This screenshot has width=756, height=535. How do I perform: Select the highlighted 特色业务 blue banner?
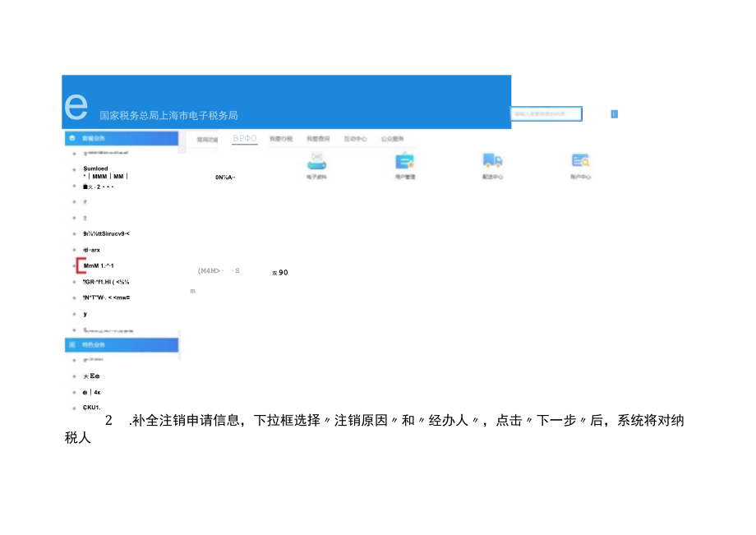[x=122, y=344]
